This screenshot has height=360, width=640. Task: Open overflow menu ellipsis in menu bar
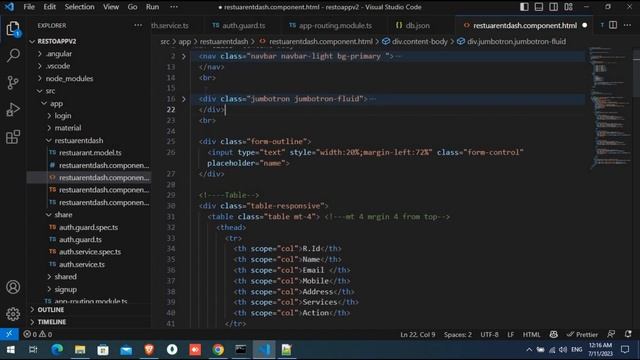(174, 7)
